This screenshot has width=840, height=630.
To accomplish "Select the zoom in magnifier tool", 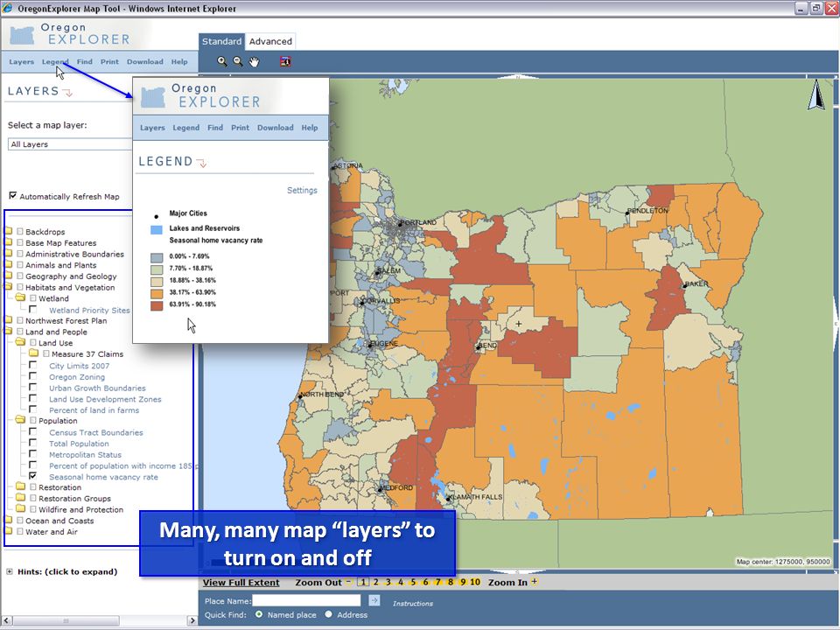I will point(221,61).
